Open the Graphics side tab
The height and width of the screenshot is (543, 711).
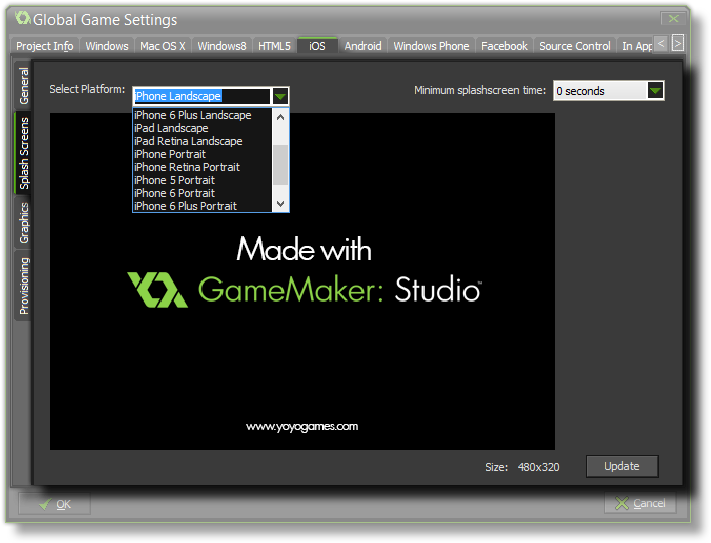(23, 223)
